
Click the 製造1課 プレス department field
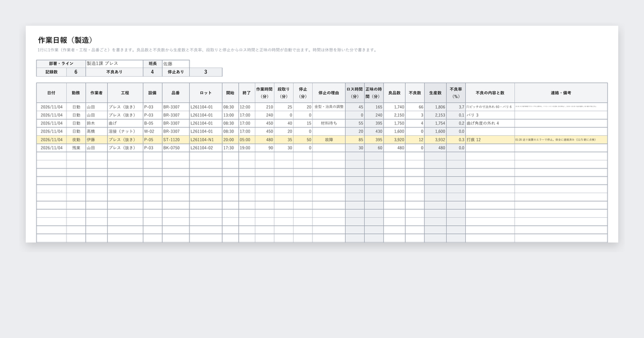tap(114, 63)
